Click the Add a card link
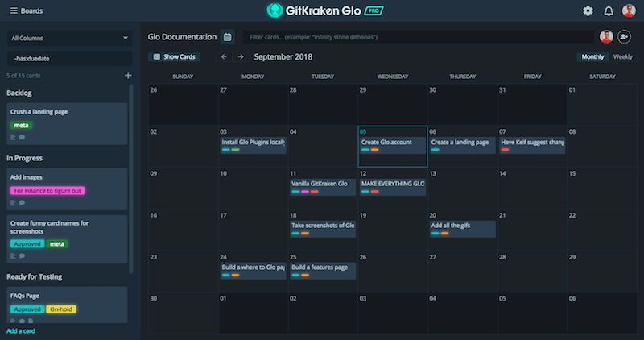 click(21, 330)
